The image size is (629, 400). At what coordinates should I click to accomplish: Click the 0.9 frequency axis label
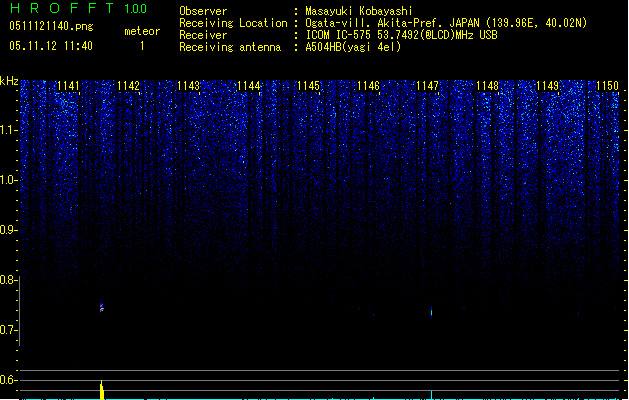[8, 230]
